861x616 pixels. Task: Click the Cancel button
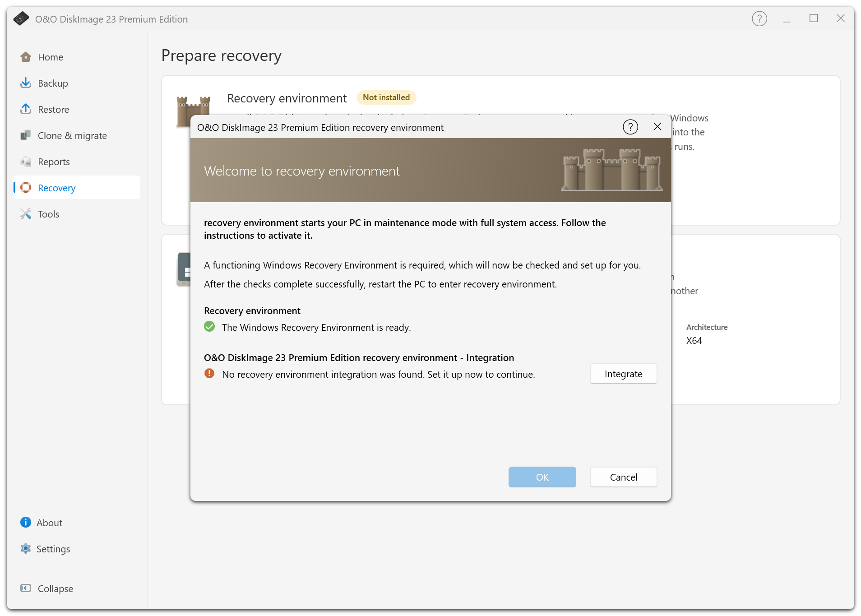623,477
